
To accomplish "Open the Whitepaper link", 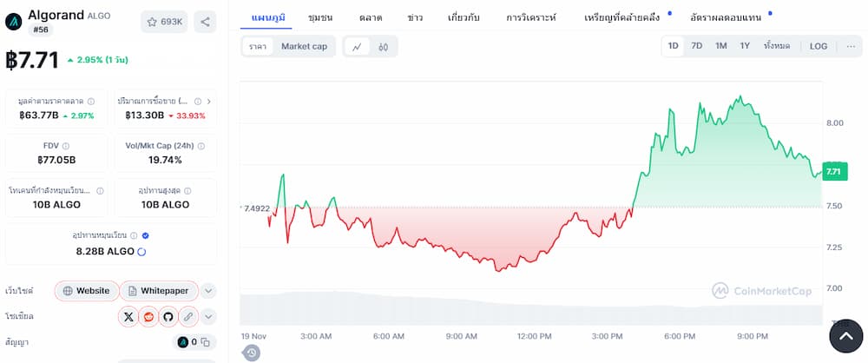I will coord(159,290).
